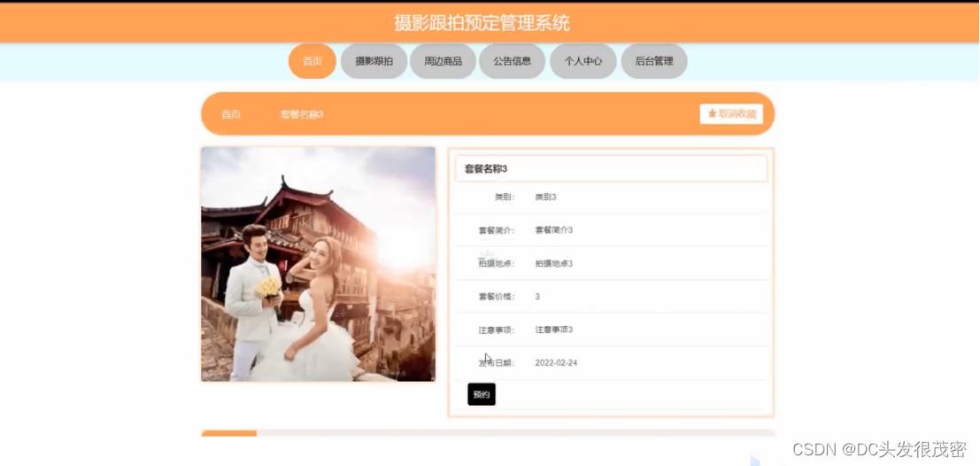980x466 pixels.
Task: Open the 周边商品 navigation tab
Action: 443,61
